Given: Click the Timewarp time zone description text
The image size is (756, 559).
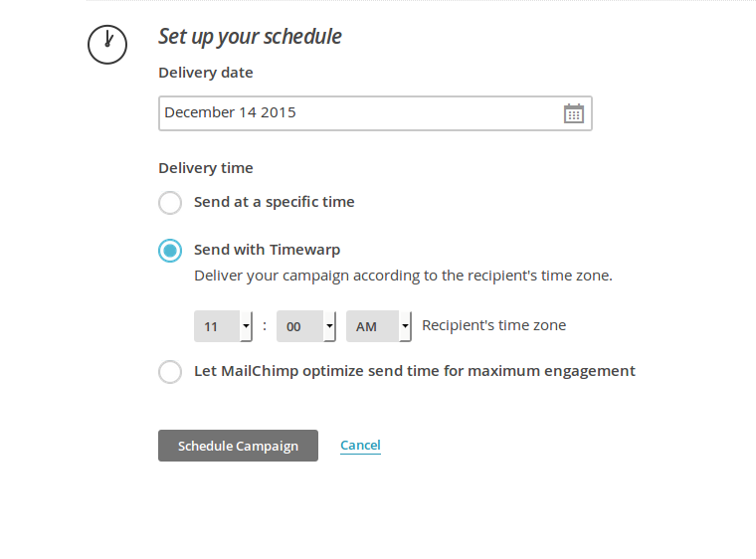Looking at the screenshot, I should [x=403, y=276].
